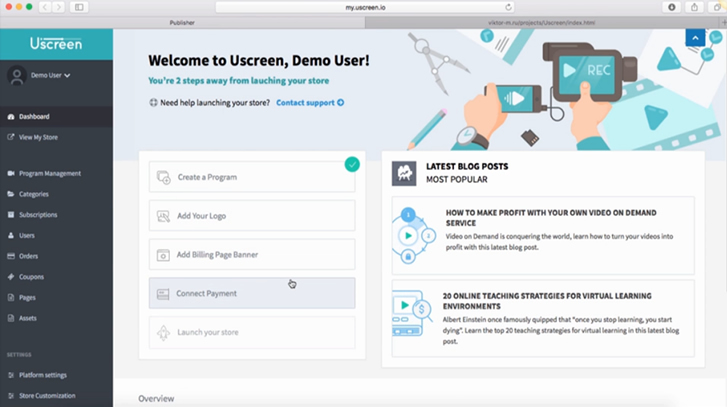This screenshot has width=727, height=407.
Task: Click the Pages document icon
Action: click(11, 298)
